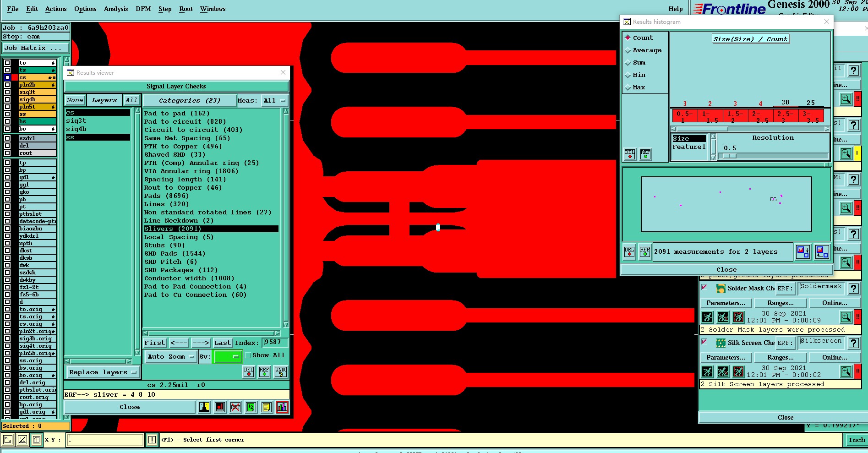Open the Meas All dropdown
The width and height of the screenshot is (868, 453).
point(274,101)
